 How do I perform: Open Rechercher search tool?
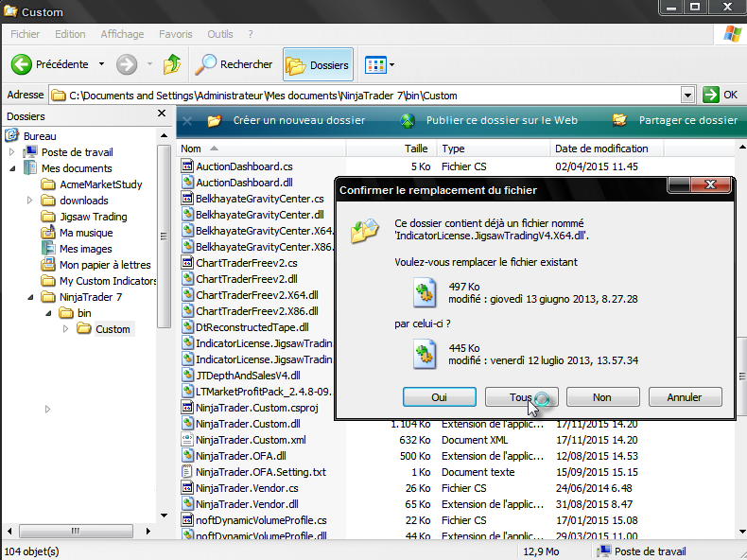coord(234,64)
